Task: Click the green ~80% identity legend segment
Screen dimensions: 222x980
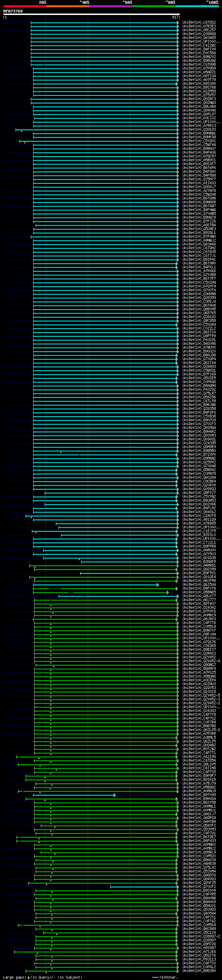Action: 154,6
